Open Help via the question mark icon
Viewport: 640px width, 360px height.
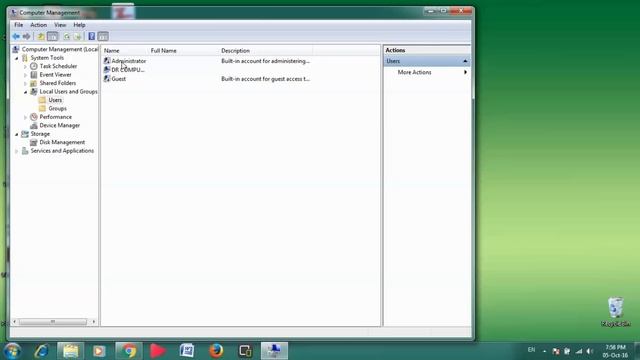pyautogui.click(x=92, y=36)
